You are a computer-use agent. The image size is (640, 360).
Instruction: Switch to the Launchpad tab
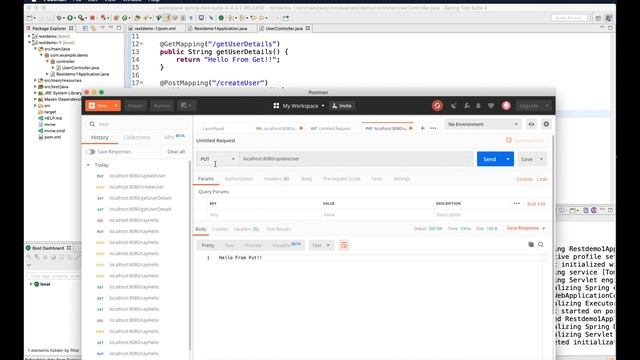coord(213,129)
